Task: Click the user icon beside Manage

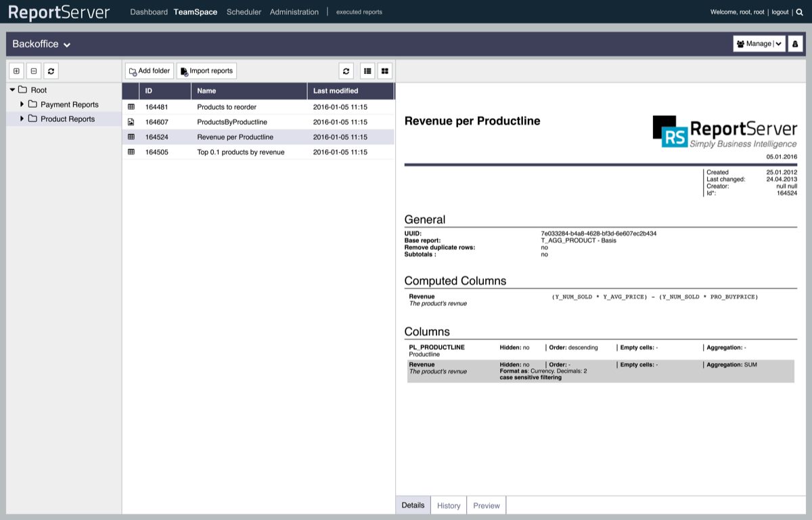Action: (795, 43)
